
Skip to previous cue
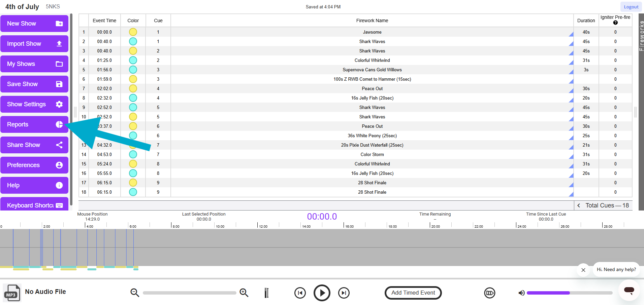point(300,293)
